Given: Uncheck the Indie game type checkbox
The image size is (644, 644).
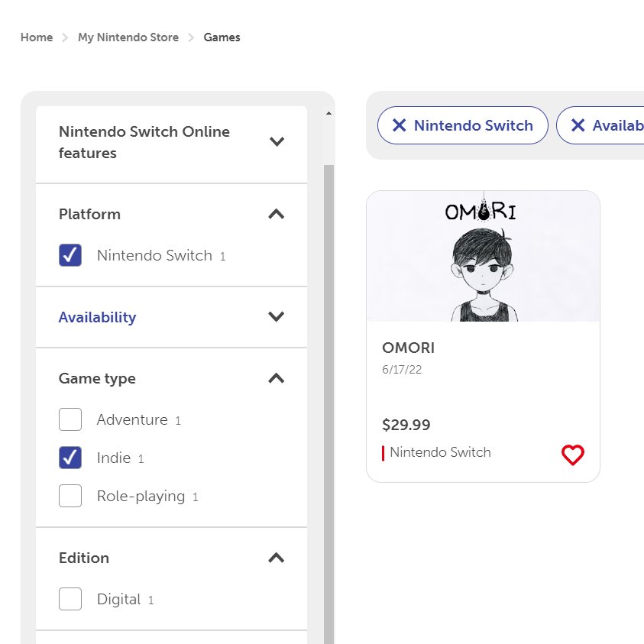Looking at the screenshot, I should (70, 458).
